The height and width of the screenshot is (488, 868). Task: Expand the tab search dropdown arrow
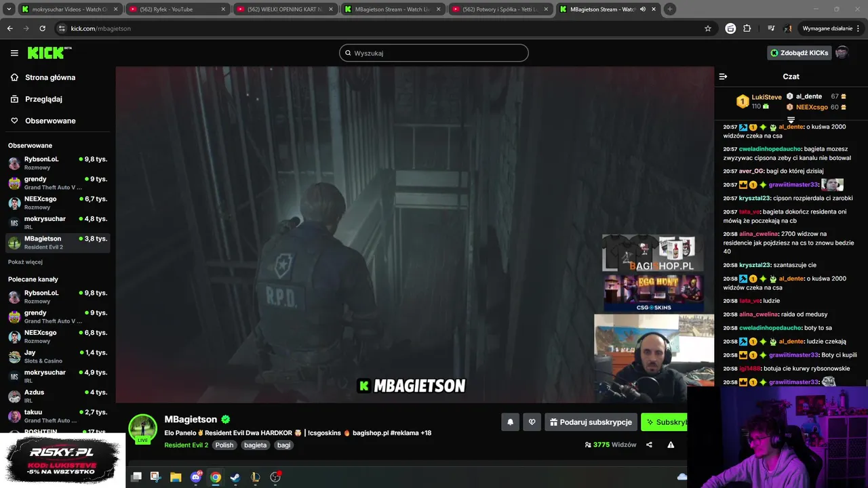pyautogui.click(x=7, y=9)
